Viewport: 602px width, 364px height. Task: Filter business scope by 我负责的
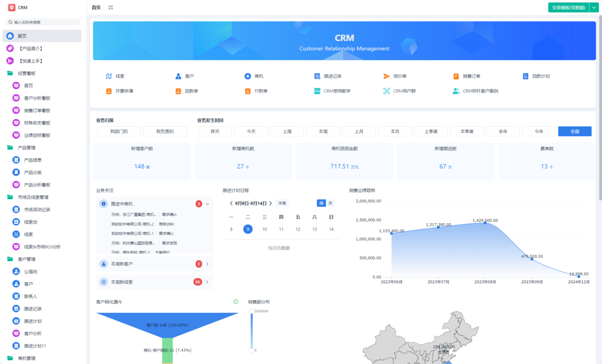[165, 131]
